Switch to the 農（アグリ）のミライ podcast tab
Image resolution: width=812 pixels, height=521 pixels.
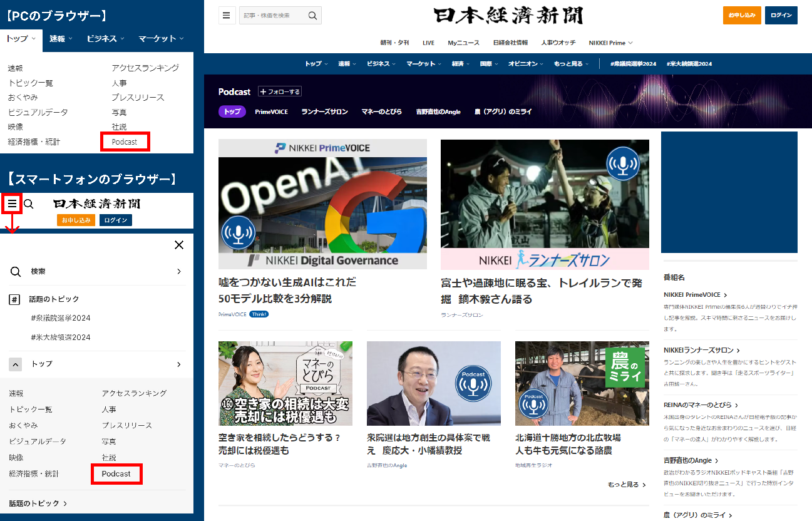pos(503,111)
